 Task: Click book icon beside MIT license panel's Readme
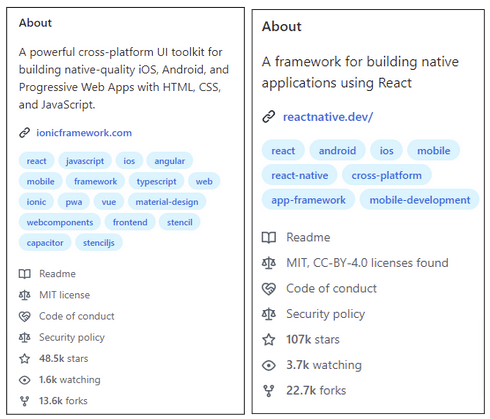[x=25, y=274]
